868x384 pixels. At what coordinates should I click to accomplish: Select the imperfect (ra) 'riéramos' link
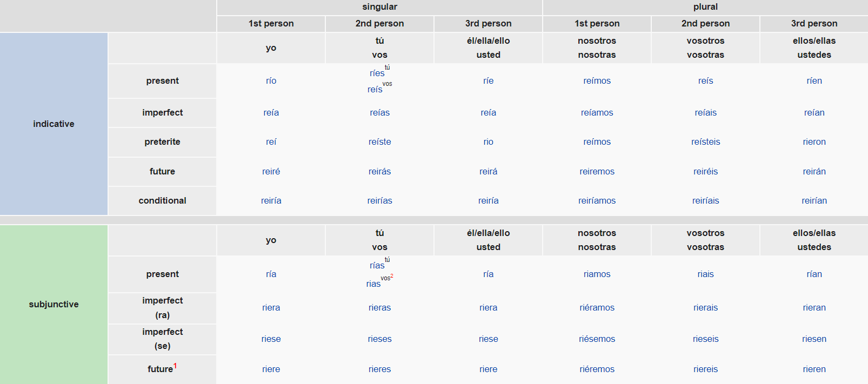point(597,308)
